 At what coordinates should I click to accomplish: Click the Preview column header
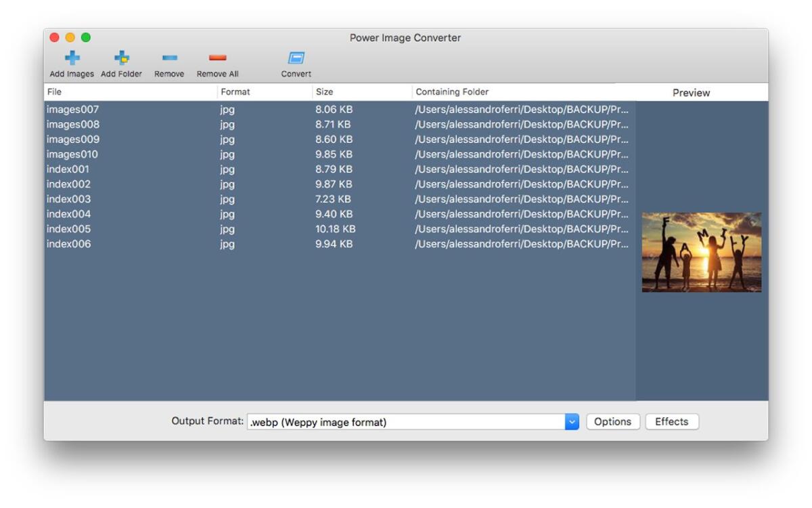point(692,91)
